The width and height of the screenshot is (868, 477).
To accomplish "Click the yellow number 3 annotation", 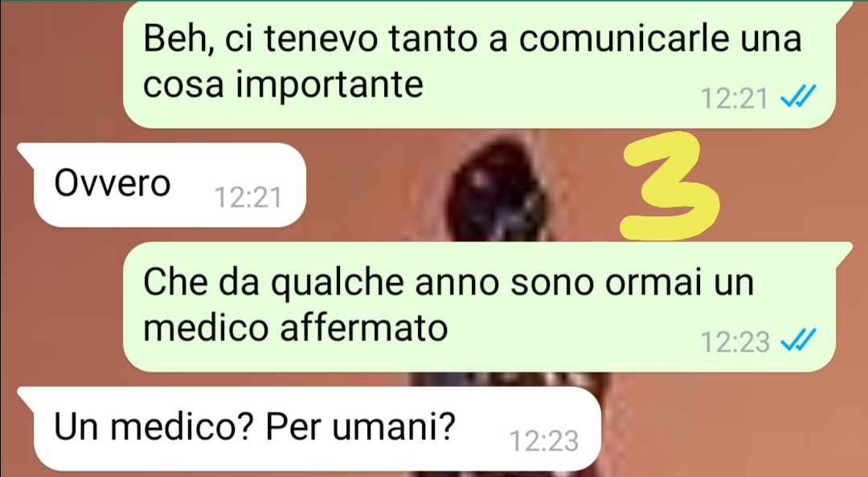I will (669, 186).
